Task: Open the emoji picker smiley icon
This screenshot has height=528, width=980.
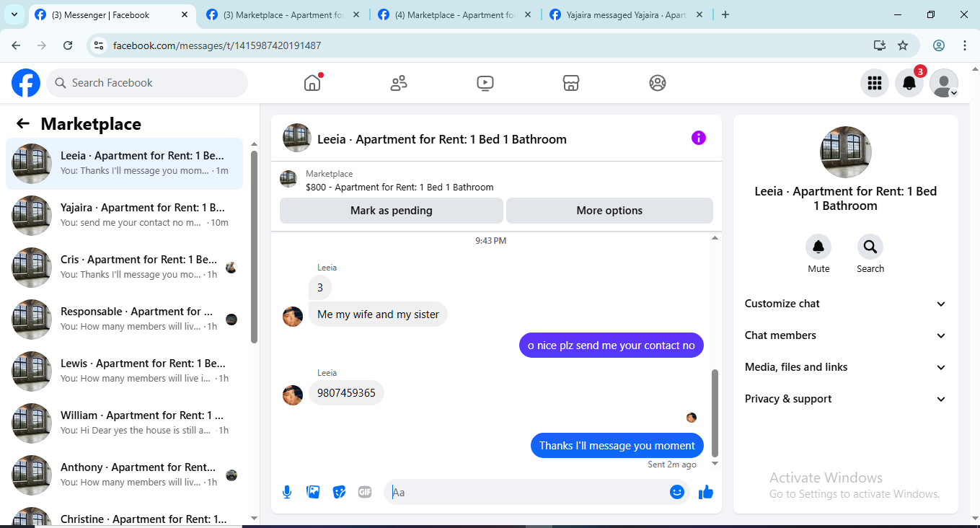Action: click(676, 492)
